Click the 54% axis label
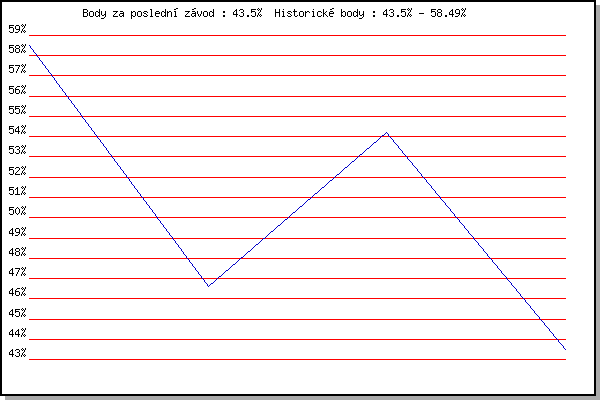 pyautogui.click(x=17, y=130)
